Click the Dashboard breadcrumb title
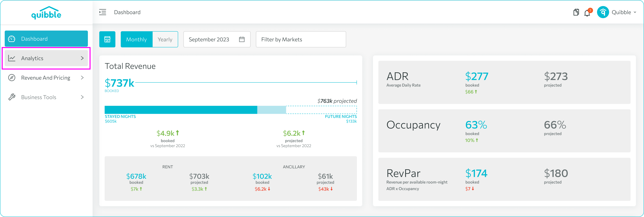The width and height of the screenshot is (644, 217). 127,12
